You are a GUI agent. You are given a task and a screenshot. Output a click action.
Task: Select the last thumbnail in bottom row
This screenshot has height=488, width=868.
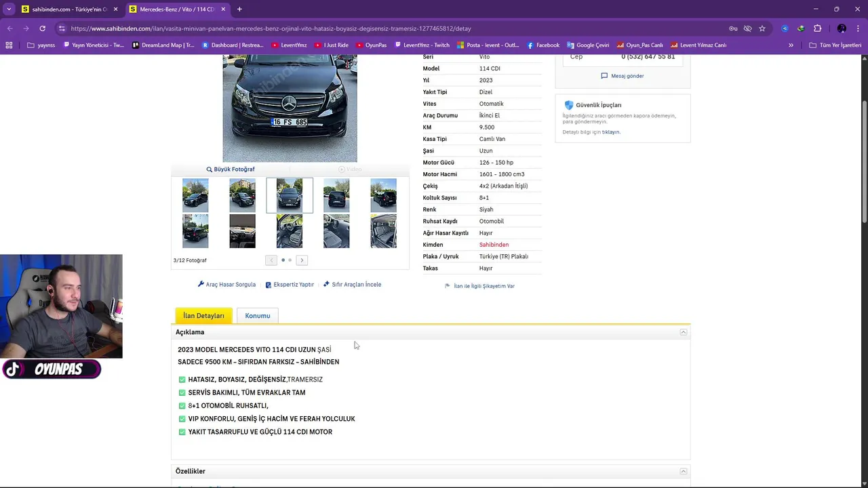click(x=383, y=231)
